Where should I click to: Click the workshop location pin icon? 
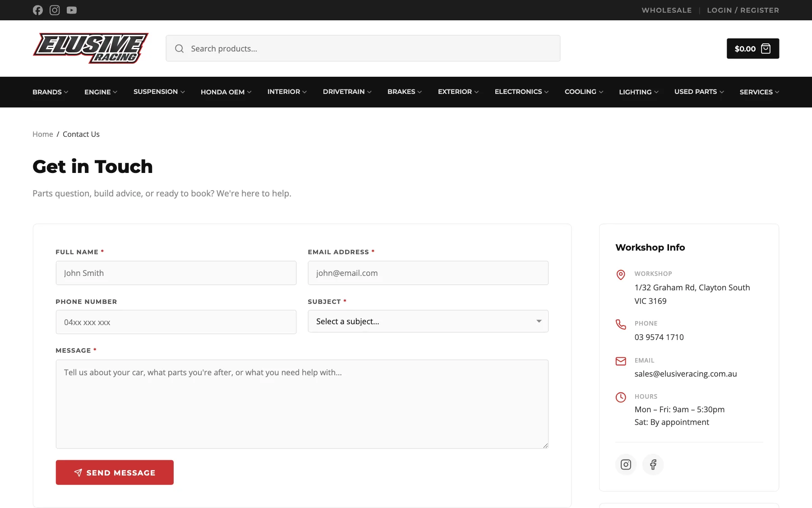(621, 275)
